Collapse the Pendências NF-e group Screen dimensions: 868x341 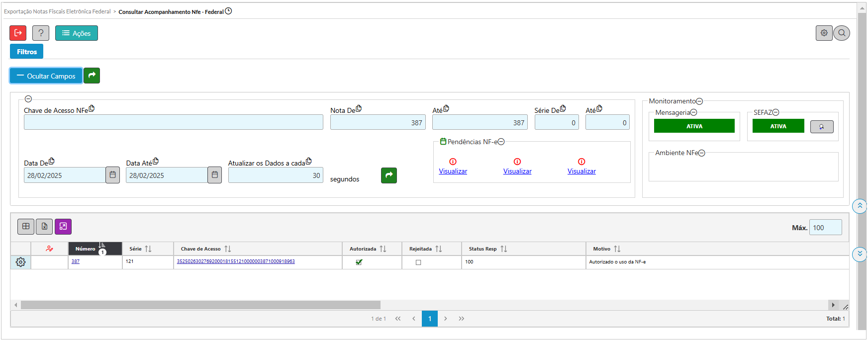[x=501, y=142]
